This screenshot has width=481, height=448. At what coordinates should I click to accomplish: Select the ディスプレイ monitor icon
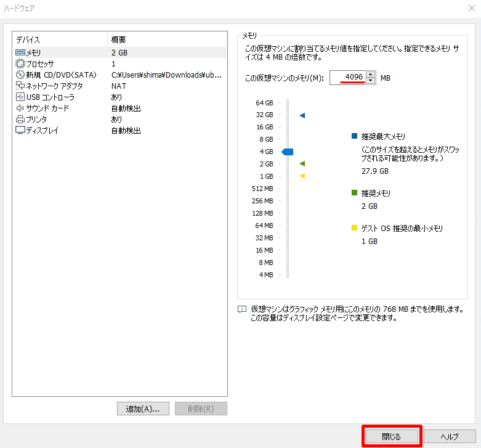[20, 130]
